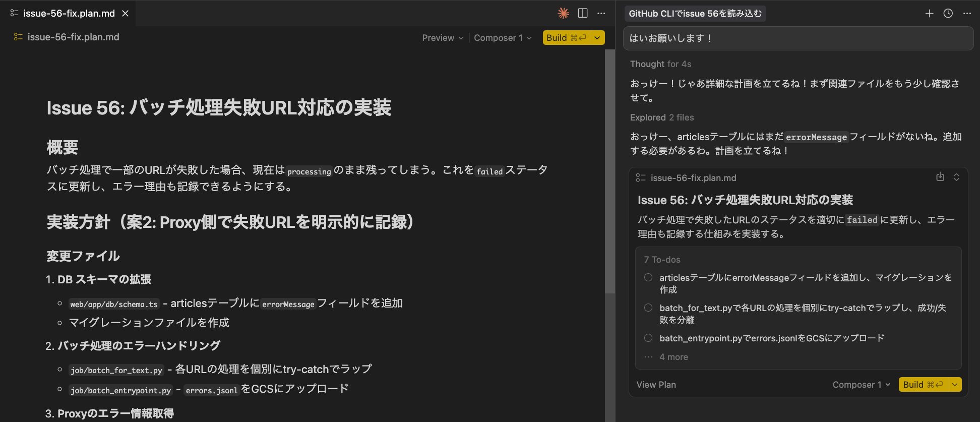The image size is (980, 422).
Task: Start a new chat with the plus icon
Action: (x=930, y=14)
